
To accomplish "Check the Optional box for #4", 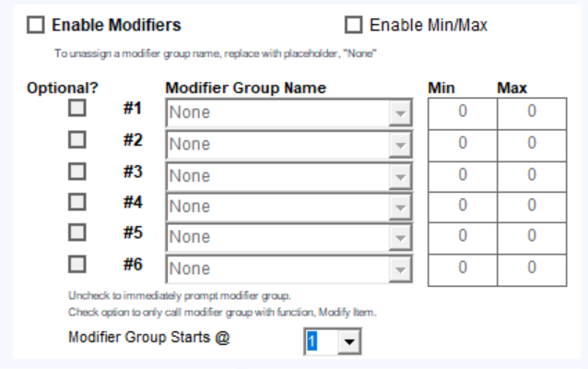I will [78, 202].
